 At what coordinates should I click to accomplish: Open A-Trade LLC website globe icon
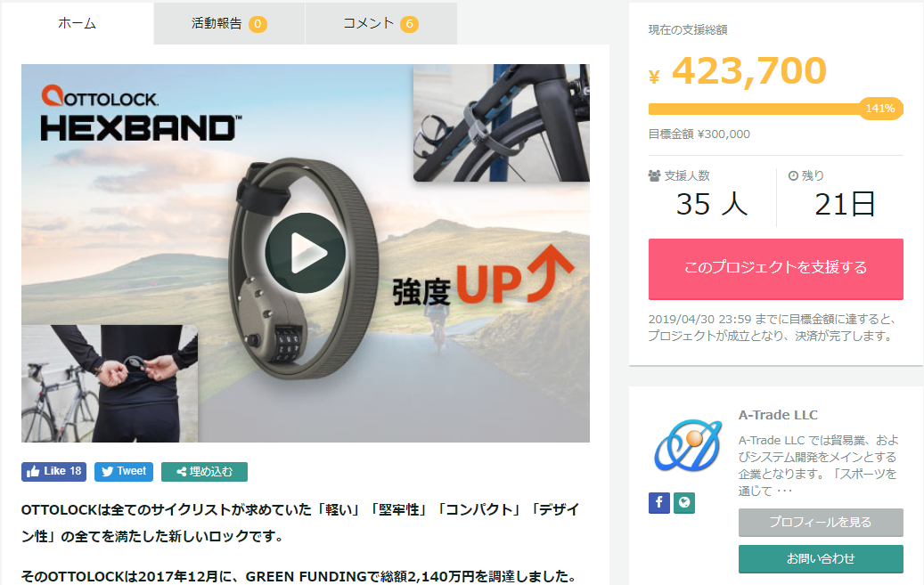pyautogui.click(x=684, y=502)
